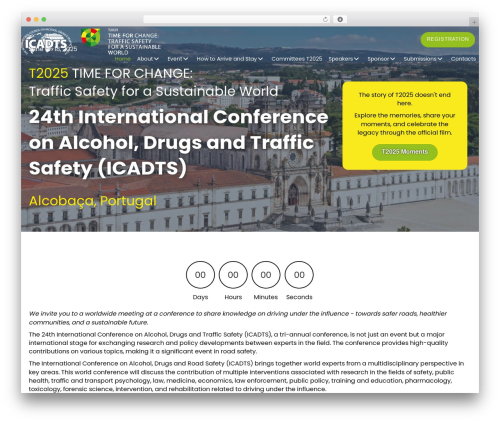The image size is (500, 423).
Task: Open Committees T2025 menu item
Action: point(297,59)
